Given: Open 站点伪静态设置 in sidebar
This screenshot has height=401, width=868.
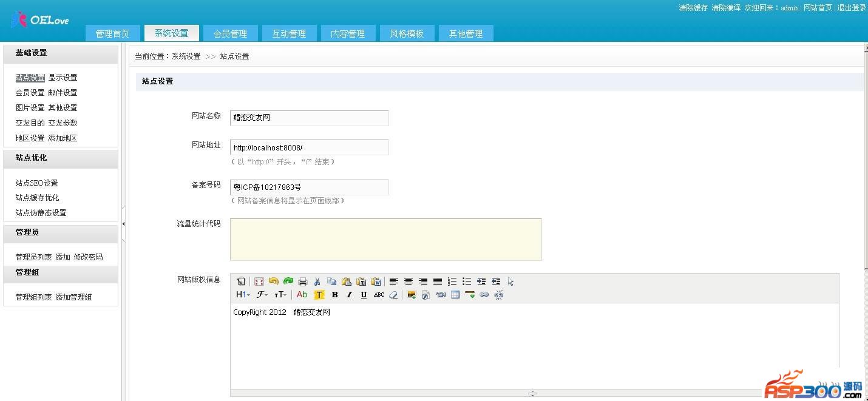Looking at the screenshot, I should pyautogui.click(x=41, y=213).
